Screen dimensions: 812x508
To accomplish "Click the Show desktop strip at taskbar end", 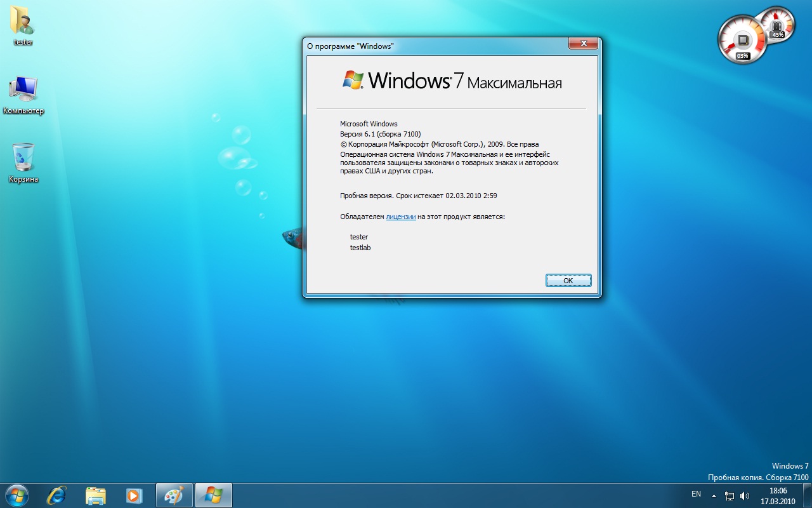I will point(807,495).
